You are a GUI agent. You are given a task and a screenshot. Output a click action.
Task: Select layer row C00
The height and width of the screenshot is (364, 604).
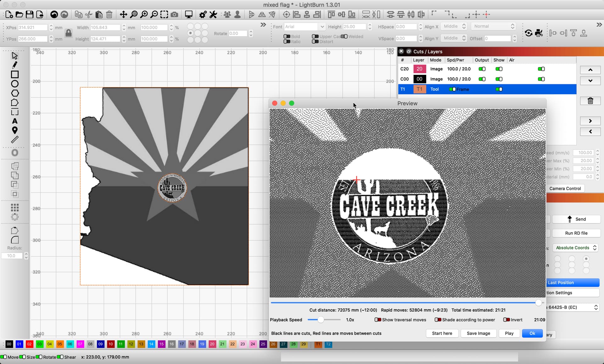coord(487,79)
